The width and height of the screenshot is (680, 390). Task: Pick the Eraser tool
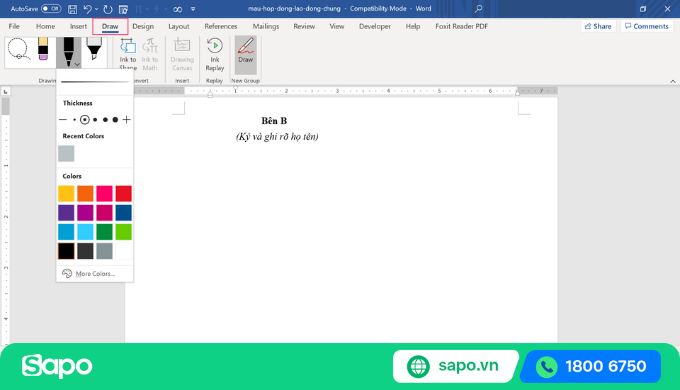tap(43, 49)
